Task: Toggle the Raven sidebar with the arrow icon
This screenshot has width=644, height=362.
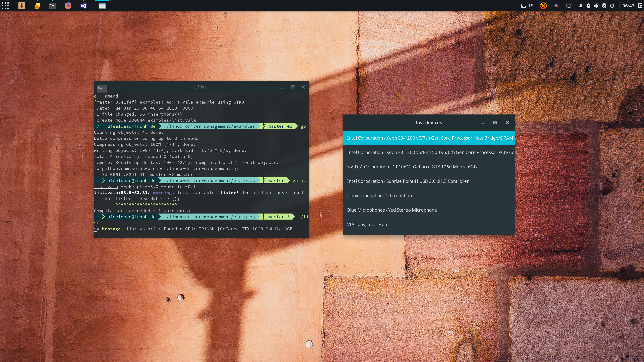Action: click(640, 6)
